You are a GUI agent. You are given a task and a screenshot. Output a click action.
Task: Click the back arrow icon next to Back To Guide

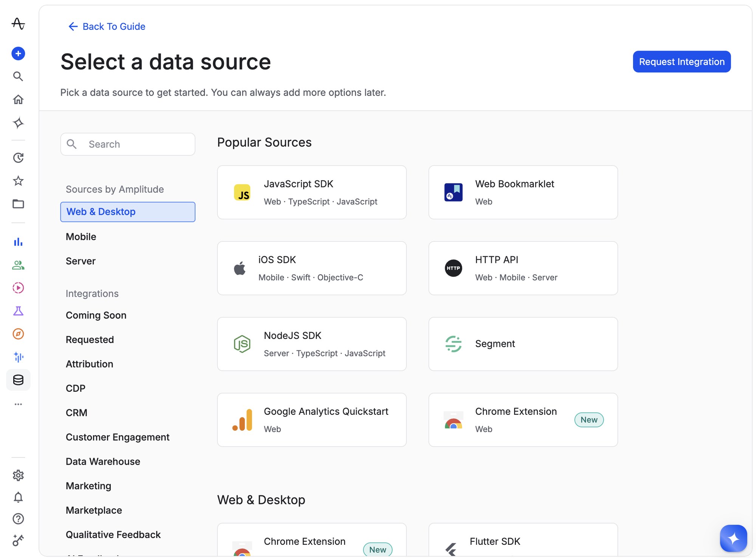73,26
